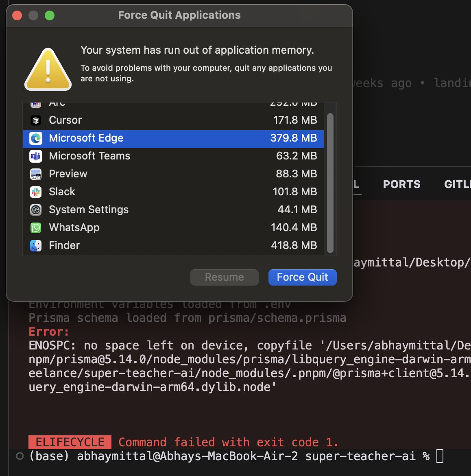Click the System Settings gear icon

point(36,210)
